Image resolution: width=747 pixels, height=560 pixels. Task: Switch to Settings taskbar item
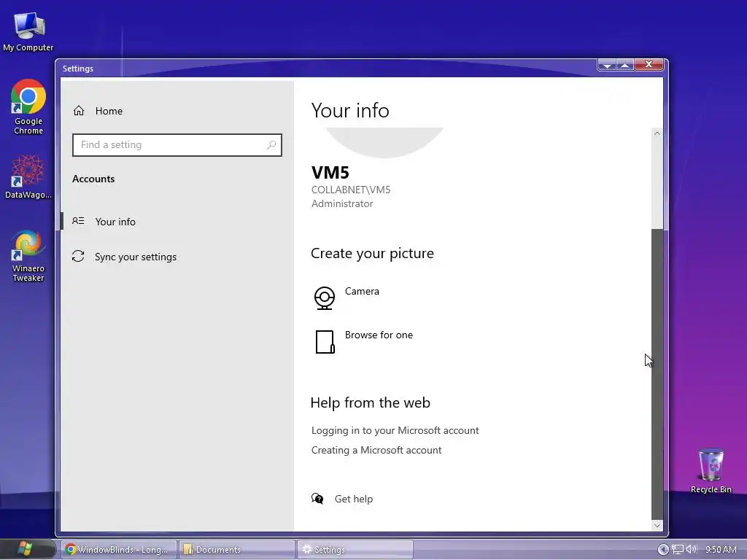(x=355, y=550)
